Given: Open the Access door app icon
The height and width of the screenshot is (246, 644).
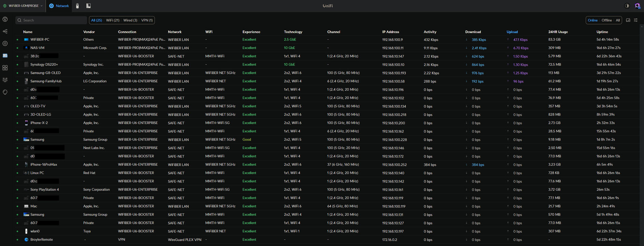Looking at the screenshot, I should coord(88,6).
